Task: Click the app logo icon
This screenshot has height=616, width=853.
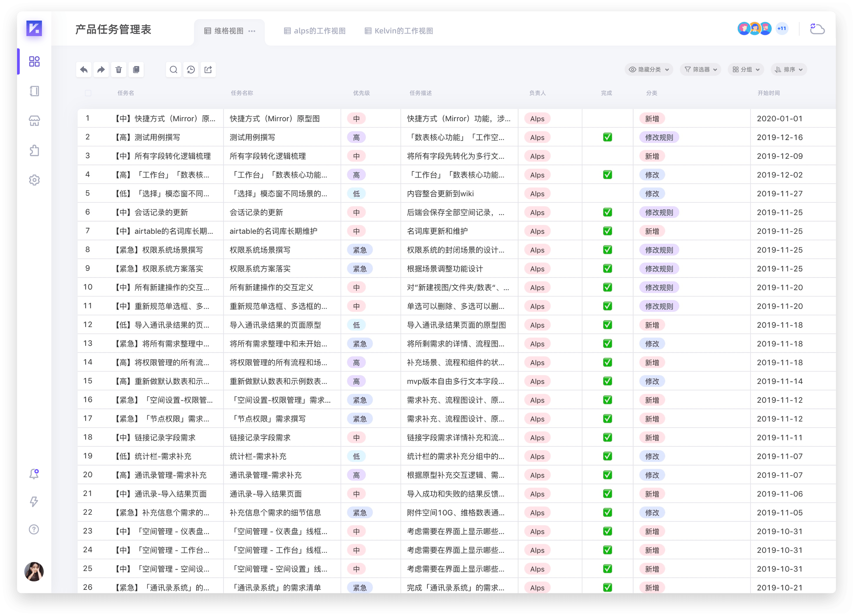Action: (x=34, y=28)
